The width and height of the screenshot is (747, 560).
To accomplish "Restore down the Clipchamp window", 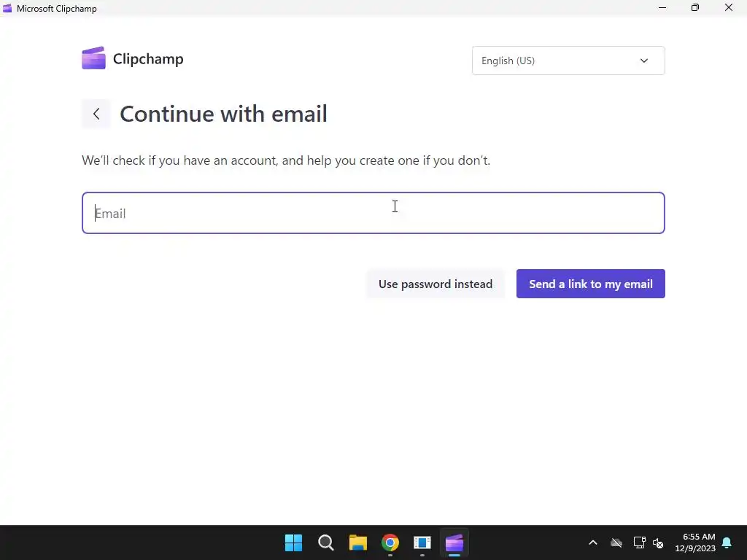I will coord(695,7).
